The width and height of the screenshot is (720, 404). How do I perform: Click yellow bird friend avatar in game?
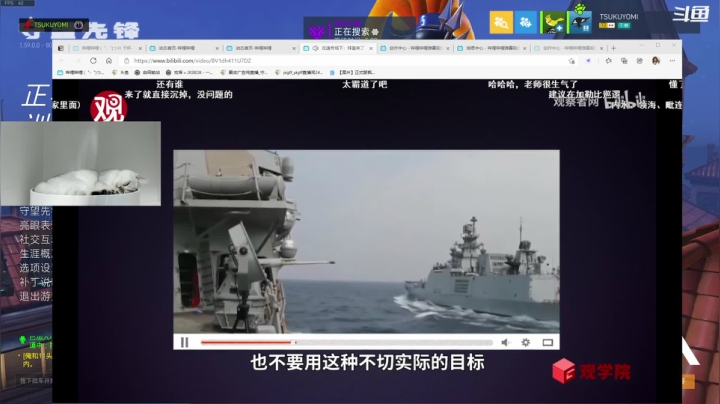(553, 22)
